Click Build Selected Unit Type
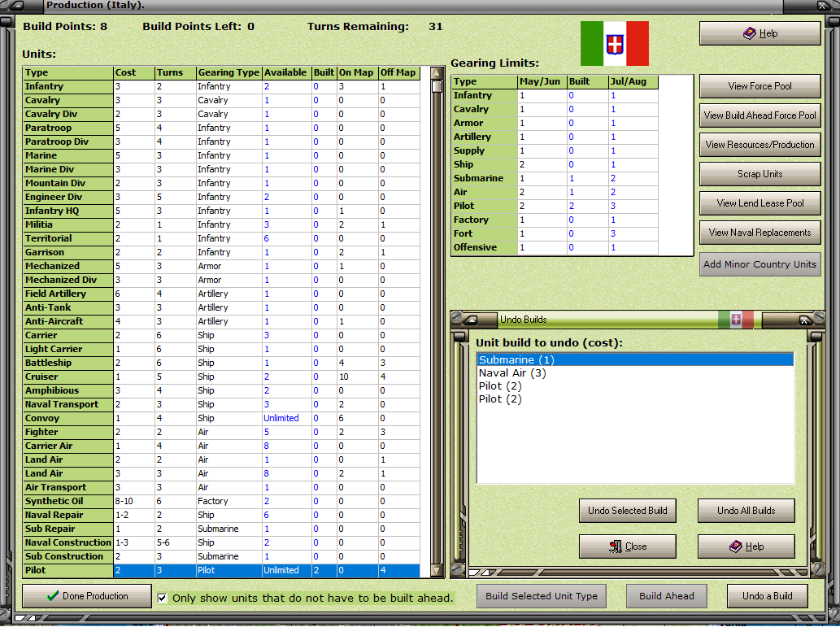The height and width of the screenshot is (627, 840). point(541,596)
